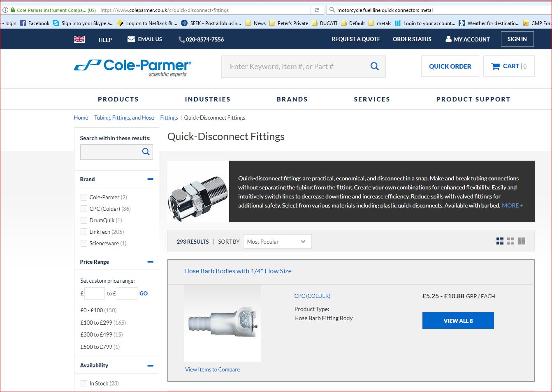
Task: Click HELP in the top bar
Action: (105, 39)
